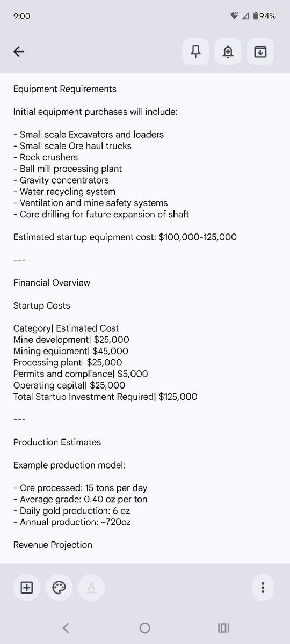The image size is (290, 644).
Task: Tap the Android back navigation arrow
Action: coord(66,627)
